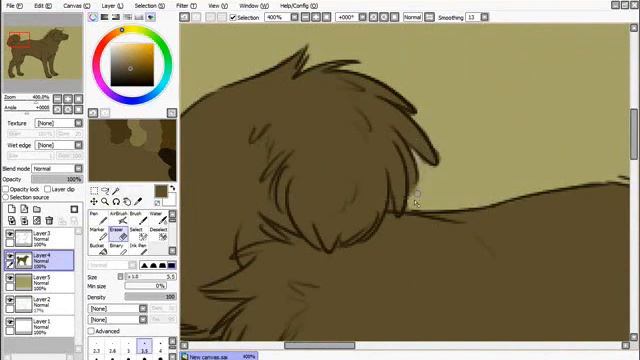Toggle the Layer clip checkbox
Screen dimensions: 640x360
coord(47,189)
